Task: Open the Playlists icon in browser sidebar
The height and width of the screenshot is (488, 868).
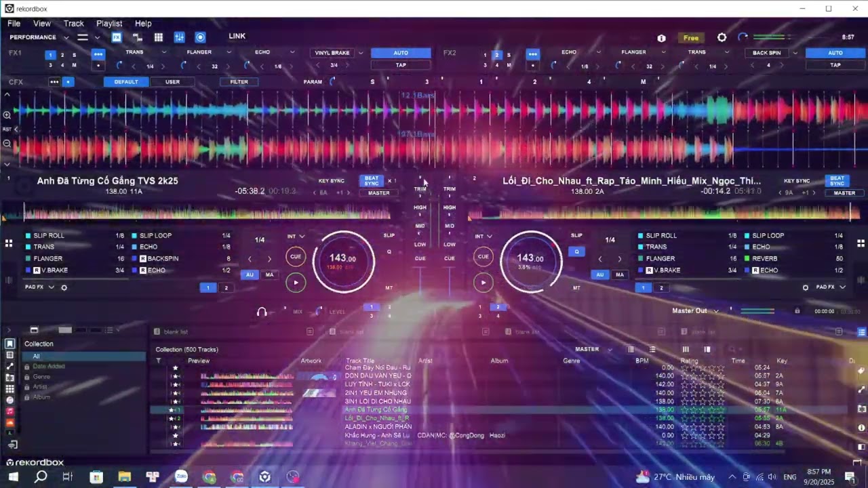Action: 9,355
